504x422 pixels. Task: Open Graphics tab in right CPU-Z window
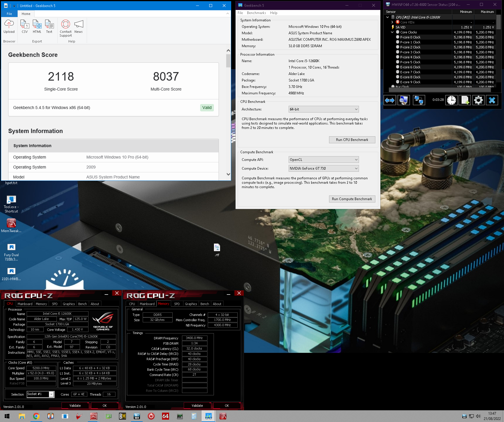pyautogui.click(x=191, y=304)
